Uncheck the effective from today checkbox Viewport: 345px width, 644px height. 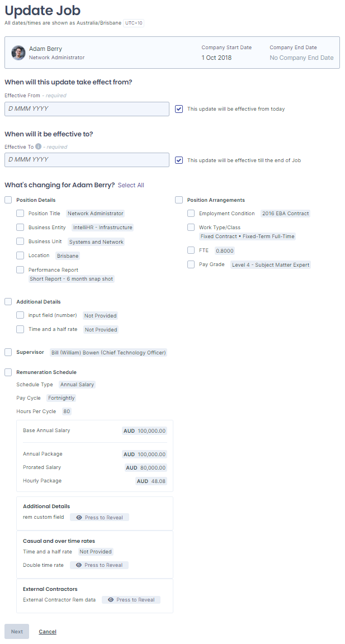pos(179,109)
